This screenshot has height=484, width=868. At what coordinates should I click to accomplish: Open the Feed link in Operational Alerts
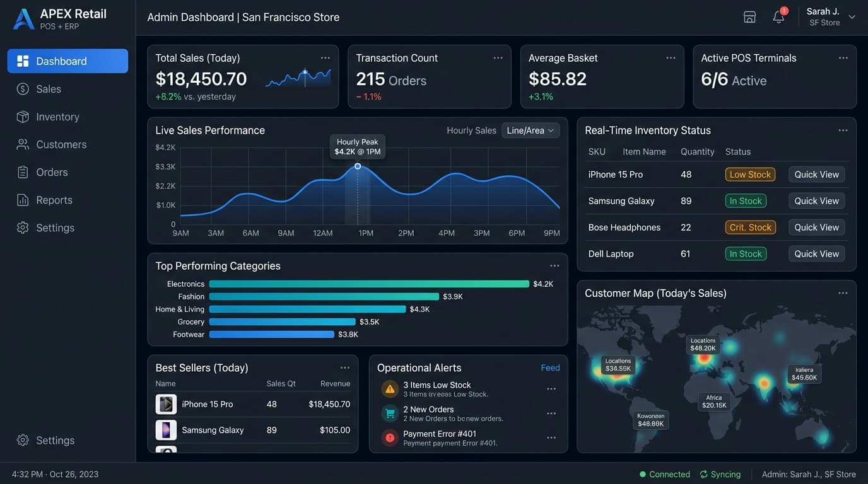[x=551, y=368]
